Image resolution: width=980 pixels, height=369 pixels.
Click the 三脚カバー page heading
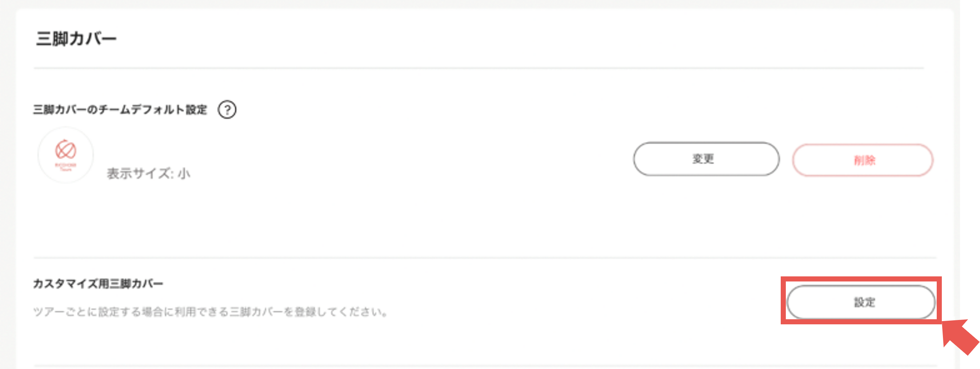[x=76, y=39]
